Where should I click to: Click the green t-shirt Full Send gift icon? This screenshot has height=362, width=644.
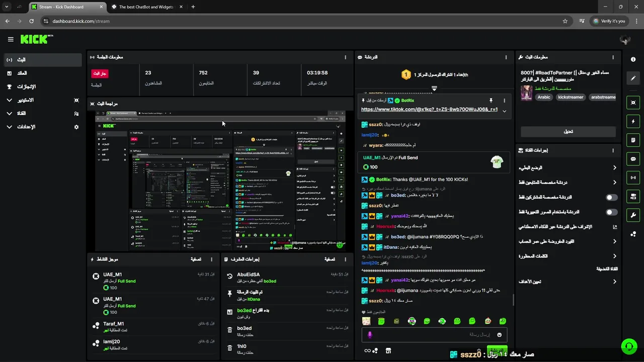point(497,162)
